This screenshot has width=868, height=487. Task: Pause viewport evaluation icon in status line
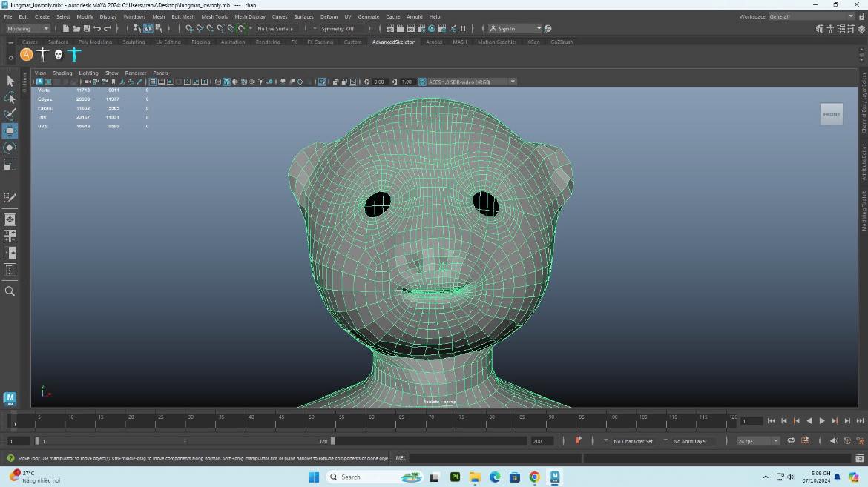[x=464, y=28]
